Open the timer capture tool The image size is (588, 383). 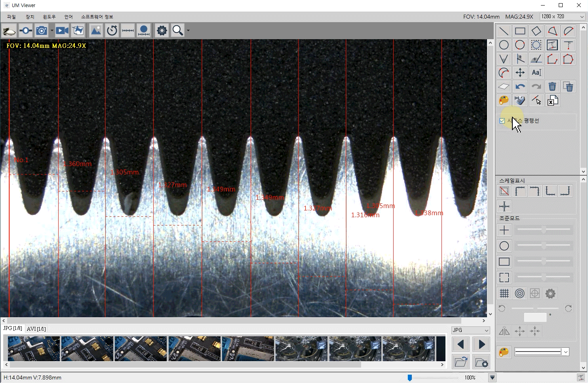click(x=112, y=30)
